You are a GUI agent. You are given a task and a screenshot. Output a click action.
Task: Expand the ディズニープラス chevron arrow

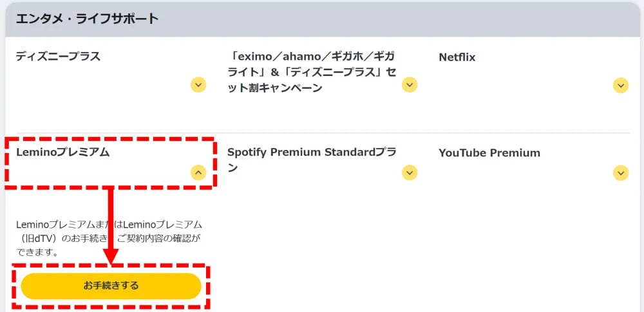point(198,84)
